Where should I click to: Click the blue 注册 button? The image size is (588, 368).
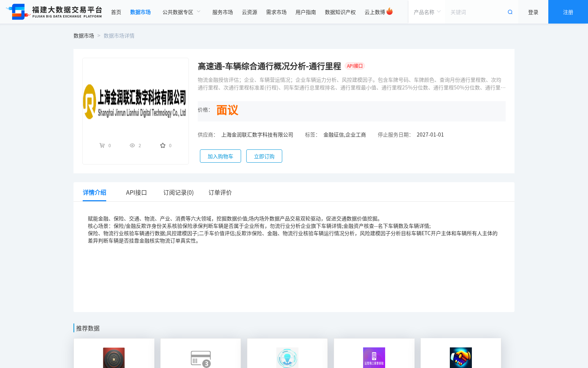click(x=568, y=12)
